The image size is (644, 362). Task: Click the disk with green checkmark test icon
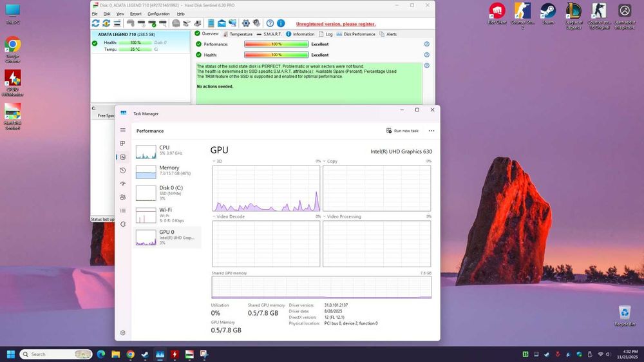(153, 23)
